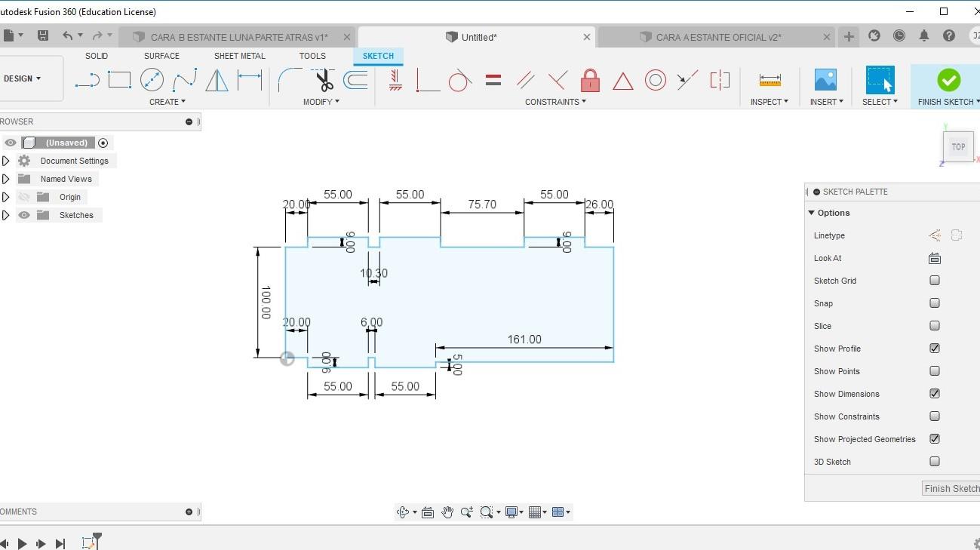Select the Rectangle sketch tool
Image resolution: width=980 pixels, height=550 pixels.
click(119, 80)
